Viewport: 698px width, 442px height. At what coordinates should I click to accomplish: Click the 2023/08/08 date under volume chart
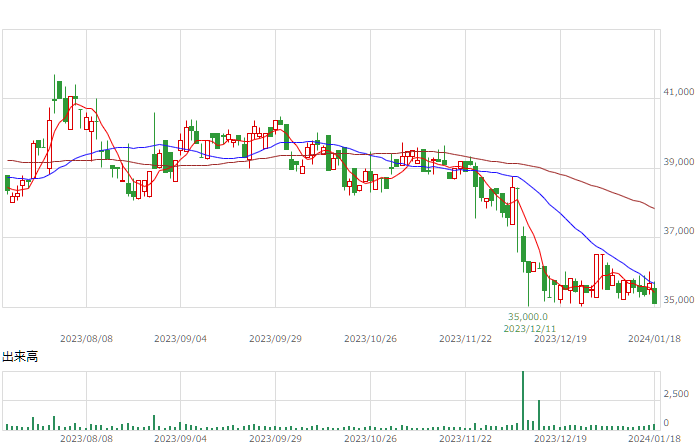[86, 438]
